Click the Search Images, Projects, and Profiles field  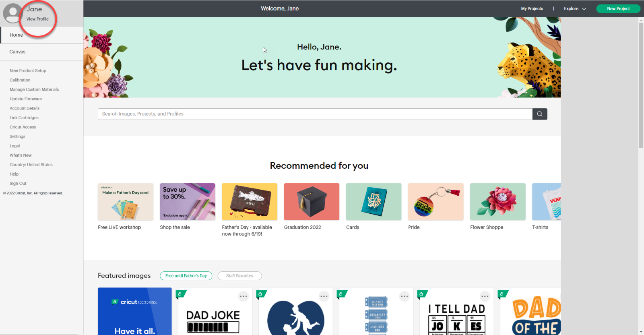tap(315, 114)
